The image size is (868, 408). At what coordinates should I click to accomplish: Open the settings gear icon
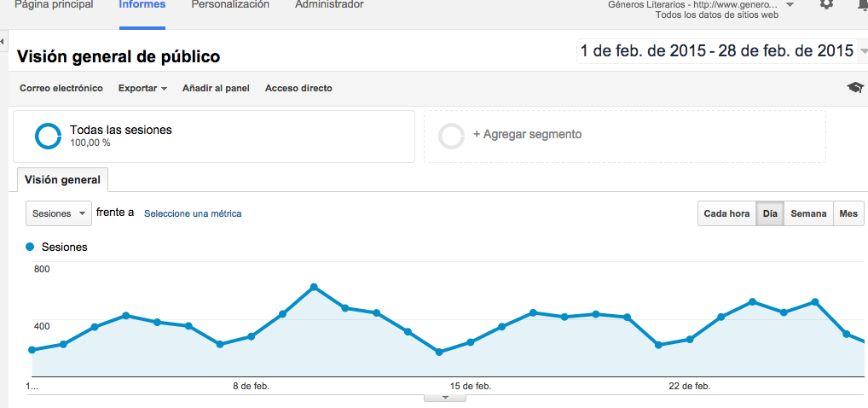pyautogui.click(x=826, y=3)
